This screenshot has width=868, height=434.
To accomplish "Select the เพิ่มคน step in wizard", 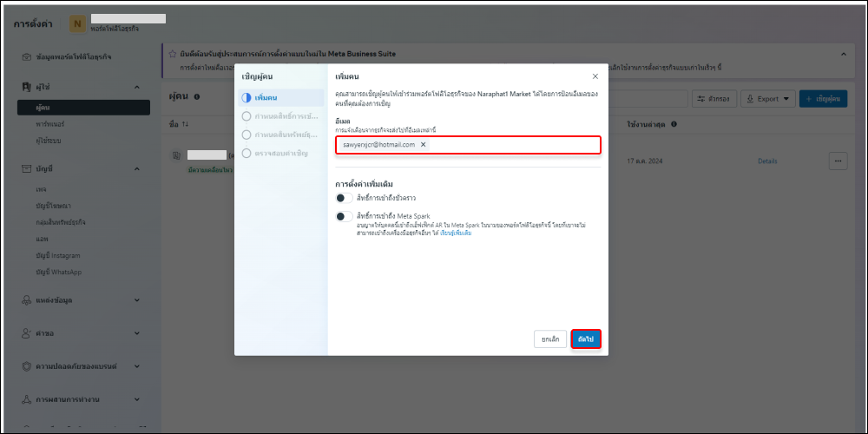I will point(281,98).
